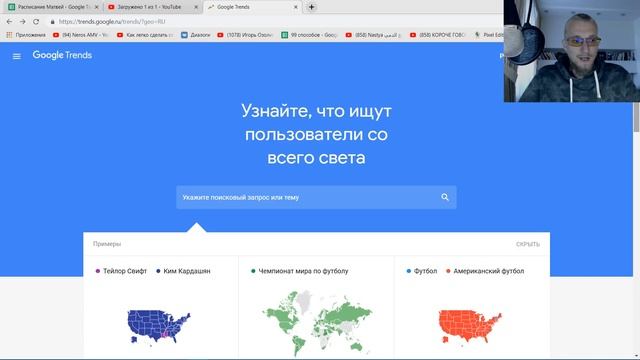Click the red dot beside Американский футбол
The width and height of the screenshot is (640, 360).
point(448,271)
